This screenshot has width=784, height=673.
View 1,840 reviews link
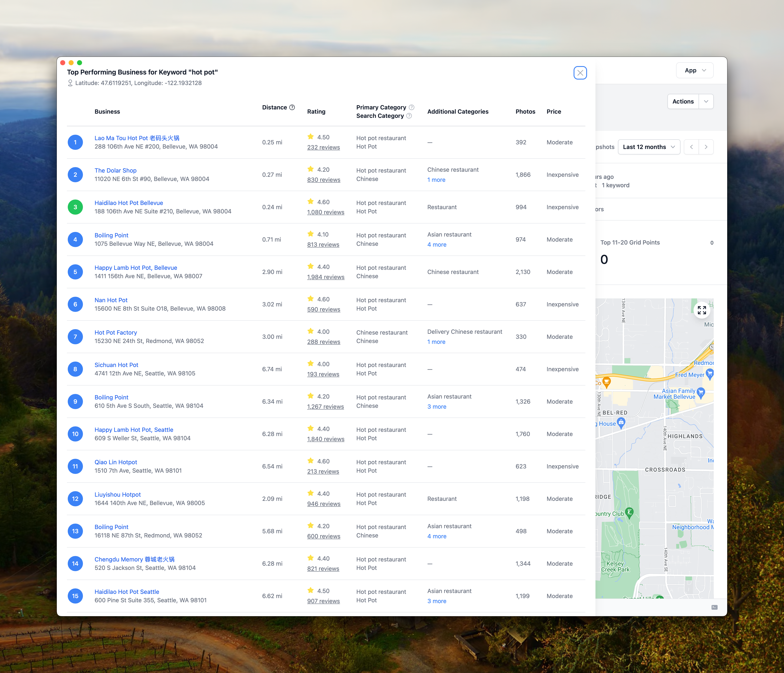pos(326,439)
